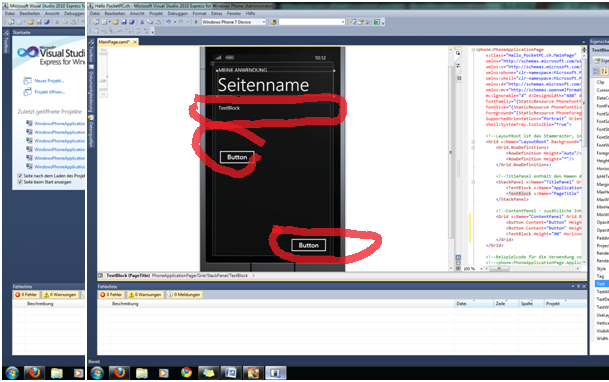Toggle '0 Warnungen' in left window error list
The image size is (609, 382).
point(60,295)
